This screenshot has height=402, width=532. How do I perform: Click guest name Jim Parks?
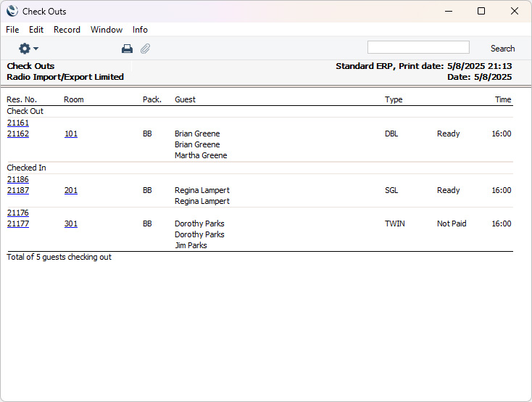pyautogui.click(x=191, y=245)
